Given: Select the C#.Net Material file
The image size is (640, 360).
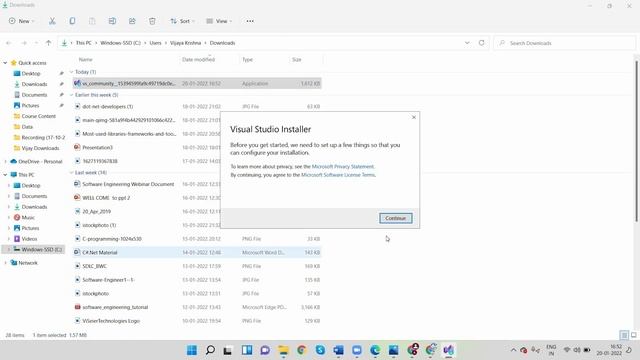Looking at the screenshot, I should click(197, 252).
